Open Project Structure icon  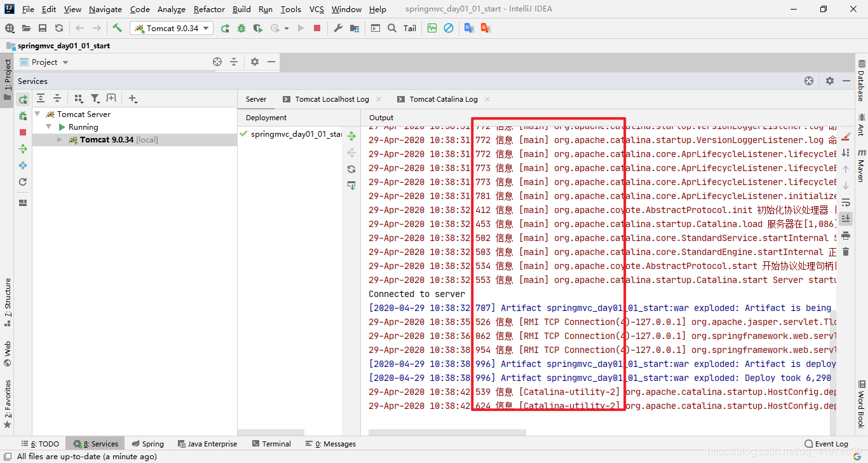pyautogui.click(x=355, y=28)
